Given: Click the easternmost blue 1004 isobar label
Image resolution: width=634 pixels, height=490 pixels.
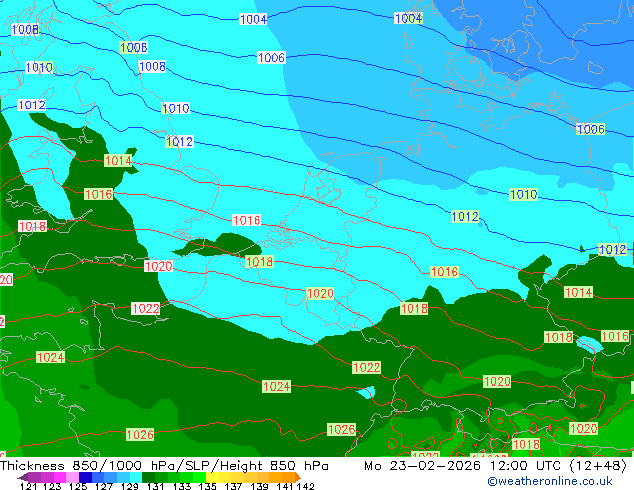Looking at the screenshot, I should tap(408, 18).
